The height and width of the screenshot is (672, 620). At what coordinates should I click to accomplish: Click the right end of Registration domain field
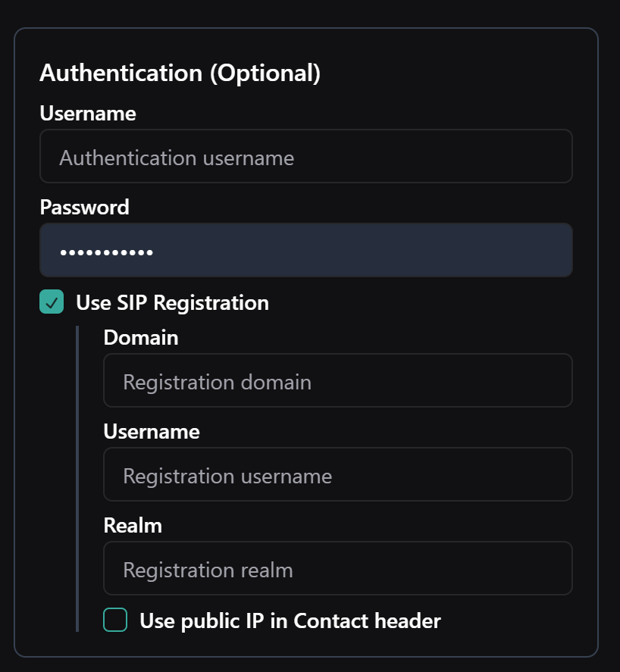pos(553,381)
